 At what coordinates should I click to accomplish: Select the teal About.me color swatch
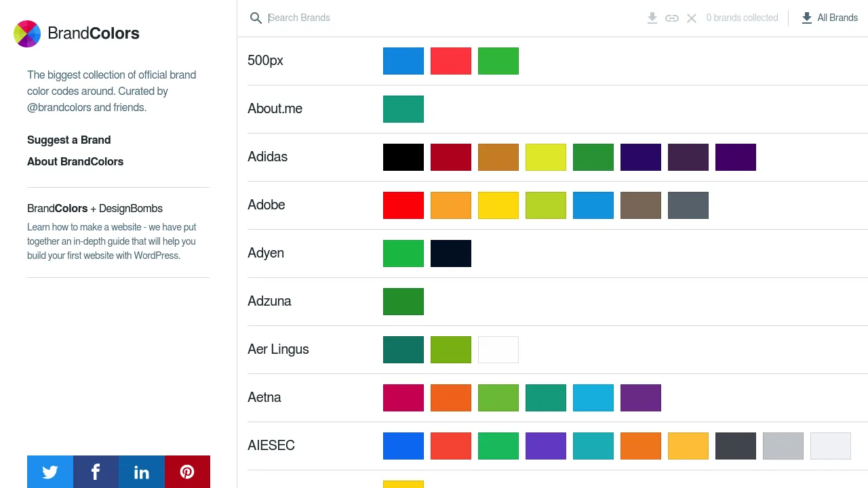[x=403, y=108]
